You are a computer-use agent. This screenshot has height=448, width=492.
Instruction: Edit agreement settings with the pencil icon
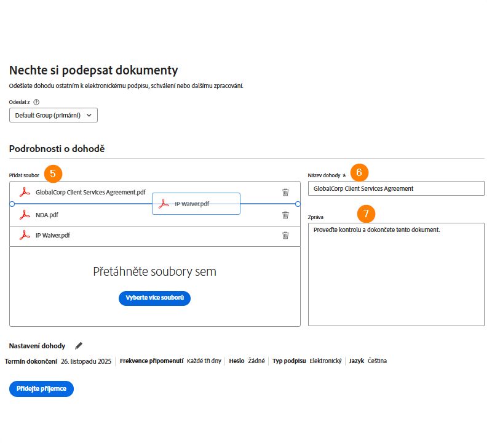point(79,346)
